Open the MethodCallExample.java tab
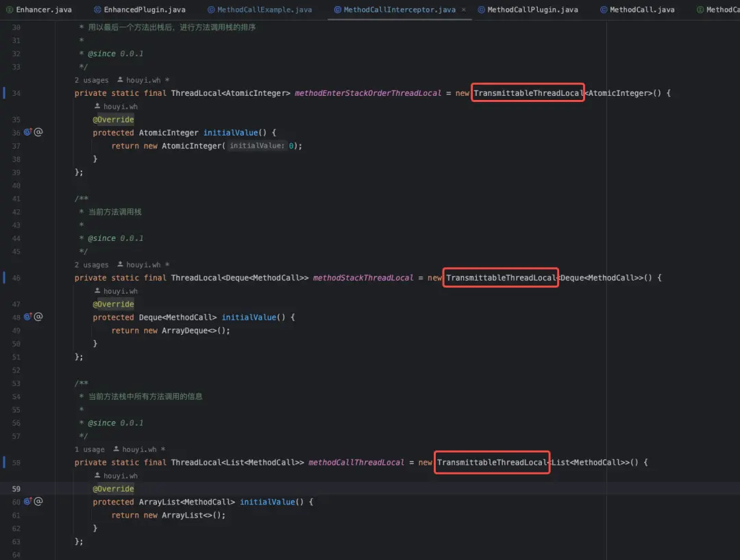Screen dimensions: 740x560 260,10
